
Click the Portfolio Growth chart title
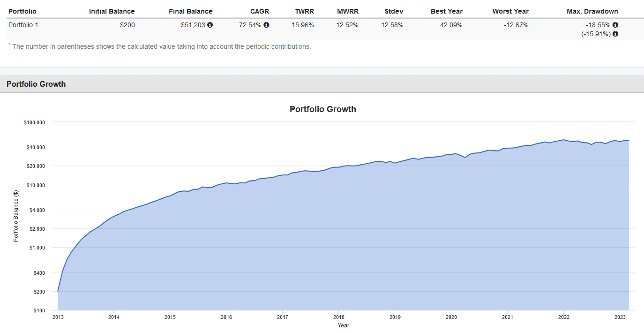coord(322,109)
